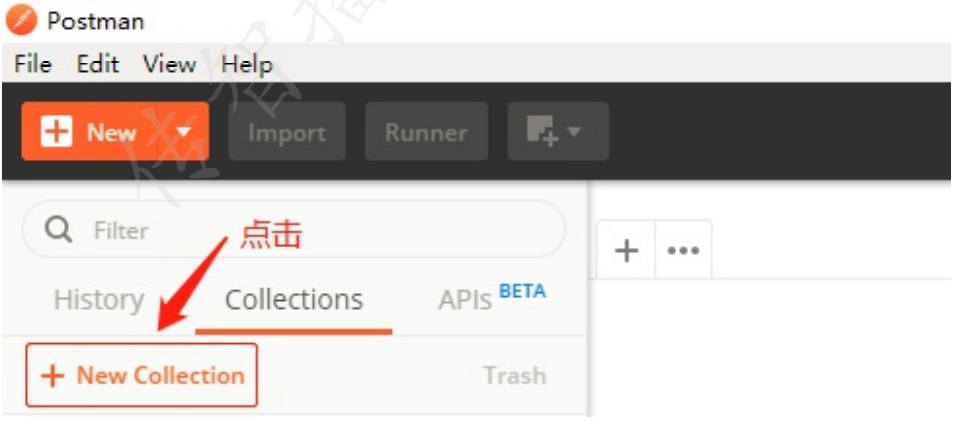Screen dimensions: 957x421
Task: Open the Trash link
Action: tap(515, 375)
